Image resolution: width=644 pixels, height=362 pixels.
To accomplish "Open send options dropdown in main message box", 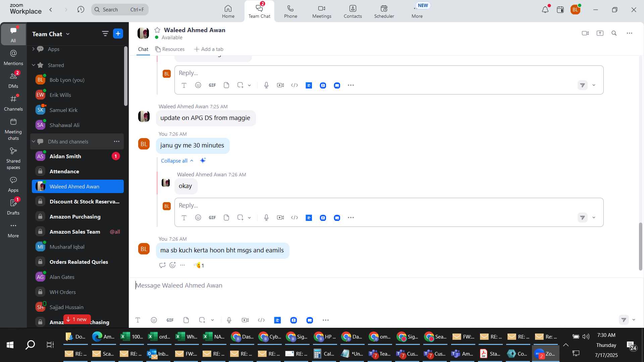I will 634,320.
